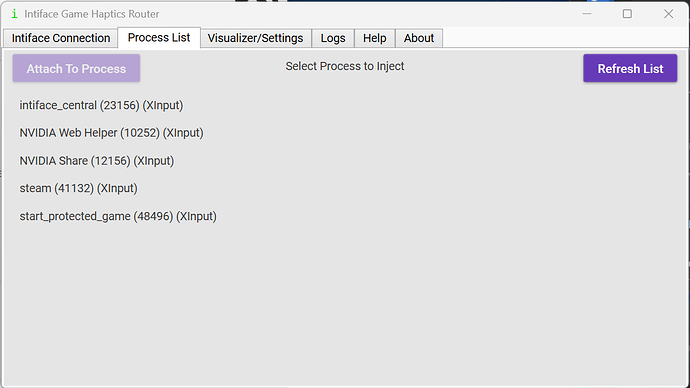Click the Refresh List button
690x388 pixels.
630,68
